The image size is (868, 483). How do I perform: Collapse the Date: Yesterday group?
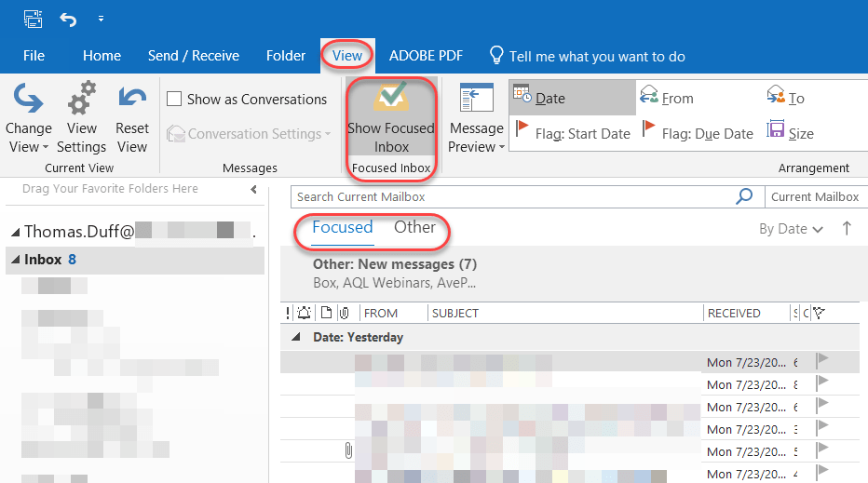click(296, 337)
